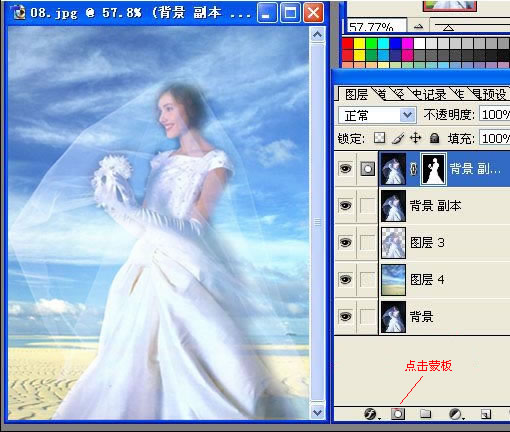Switch to the 具预设 tool presets tab
This screenshot has width=510, height=432.
pos(490,94)
